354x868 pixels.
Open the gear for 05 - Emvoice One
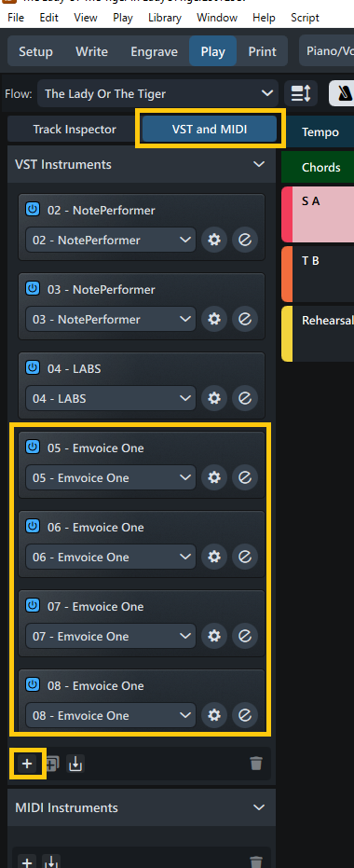[214, 477]
